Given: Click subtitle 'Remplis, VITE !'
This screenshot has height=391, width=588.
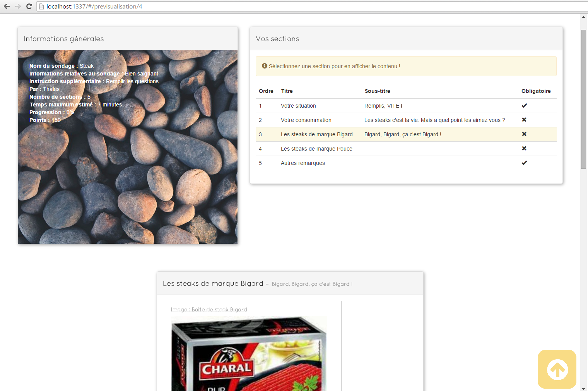Looking at the screenshot, I should click(x=383, y=106).
